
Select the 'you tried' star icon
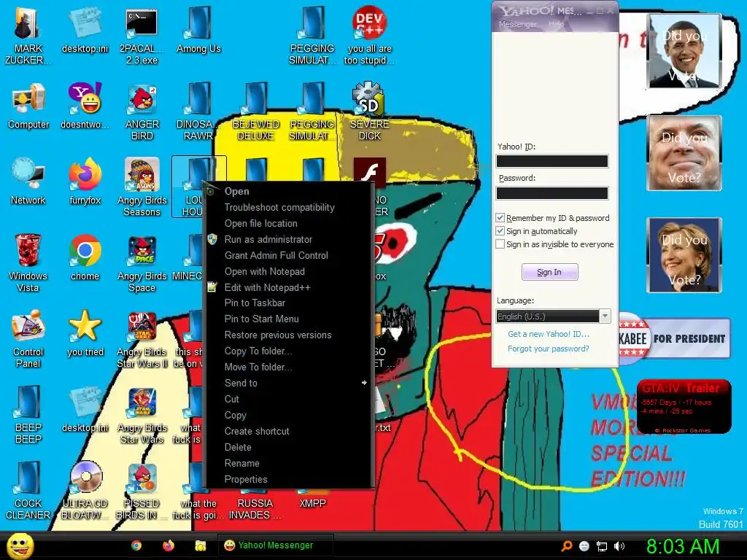click(85, 333)
